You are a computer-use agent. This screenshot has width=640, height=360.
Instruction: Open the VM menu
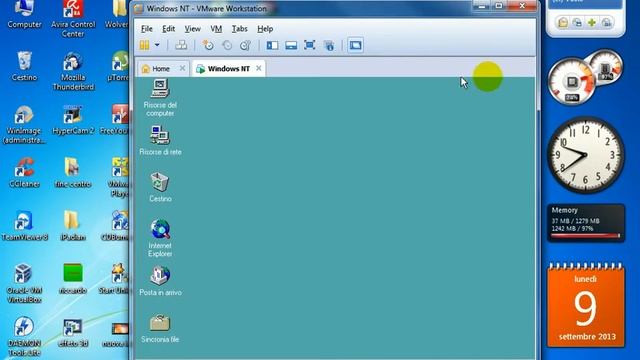click(216, 29)
